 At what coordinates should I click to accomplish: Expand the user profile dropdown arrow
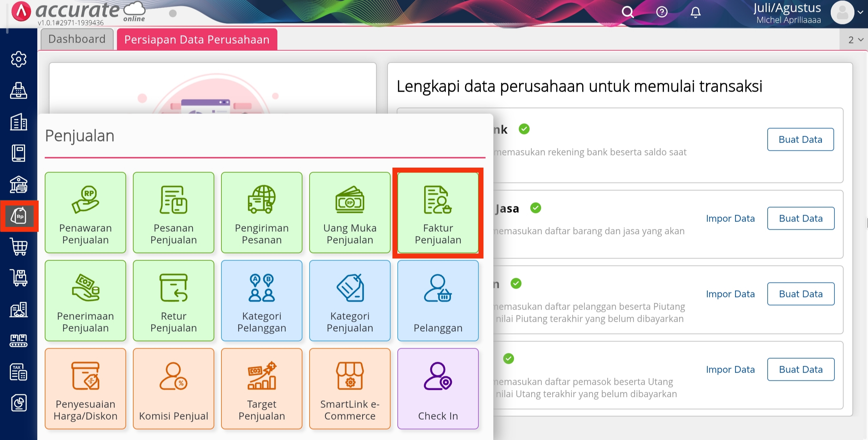[x=860, y=12]
